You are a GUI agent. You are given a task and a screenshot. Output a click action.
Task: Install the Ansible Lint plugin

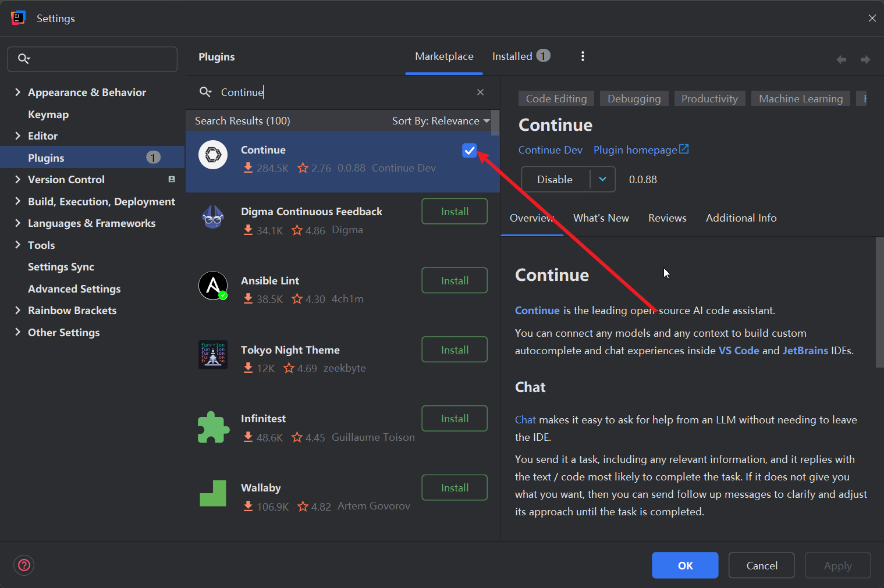[x=455, y=281]
